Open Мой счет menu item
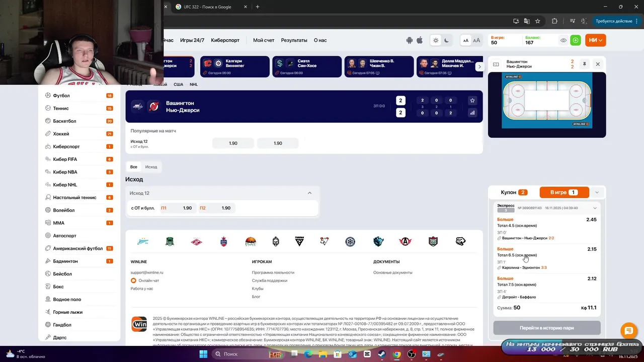The height and width of the screenshot is (362, 644). tap(264, 40)
